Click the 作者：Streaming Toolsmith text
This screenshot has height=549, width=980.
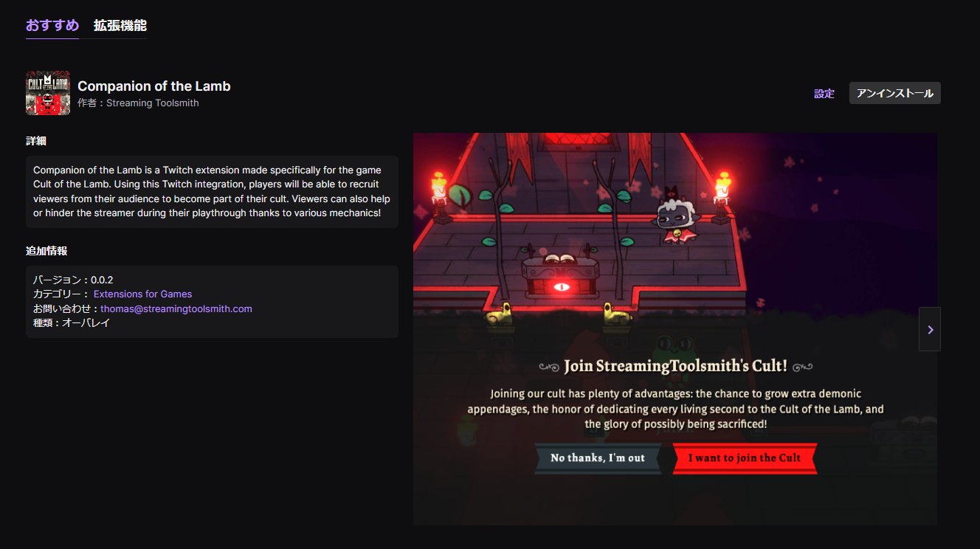pos(138,103)
